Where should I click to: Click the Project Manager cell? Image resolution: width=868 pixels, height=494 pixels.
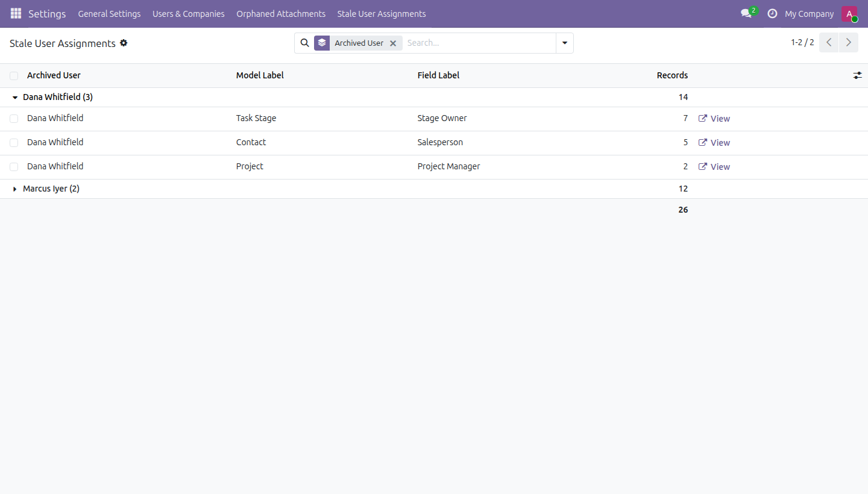point(448,166)
